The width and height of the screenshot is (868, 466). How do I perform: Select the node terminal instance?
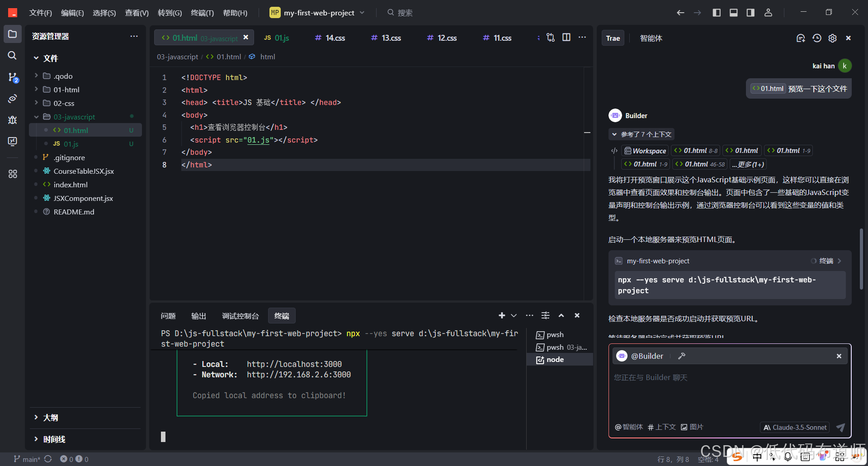[560, 360]
